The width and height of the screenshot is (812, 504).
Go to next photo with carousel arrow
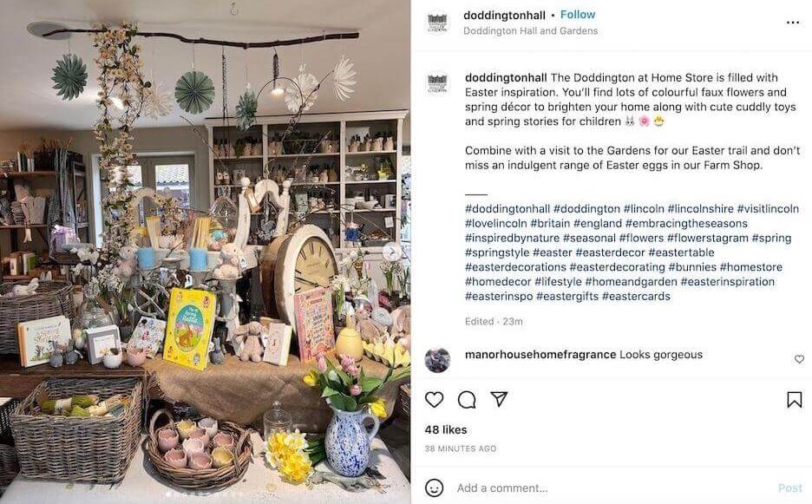click(392, 252)
